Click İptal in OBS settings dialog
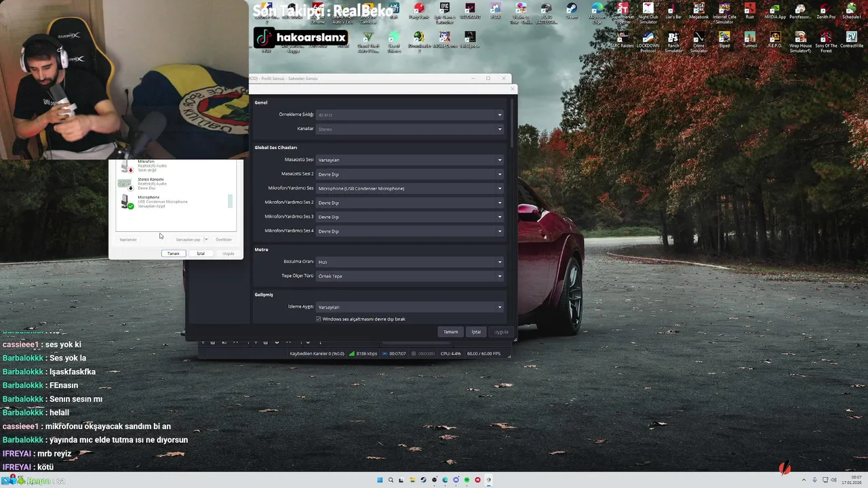 click(x=476, y=332)
